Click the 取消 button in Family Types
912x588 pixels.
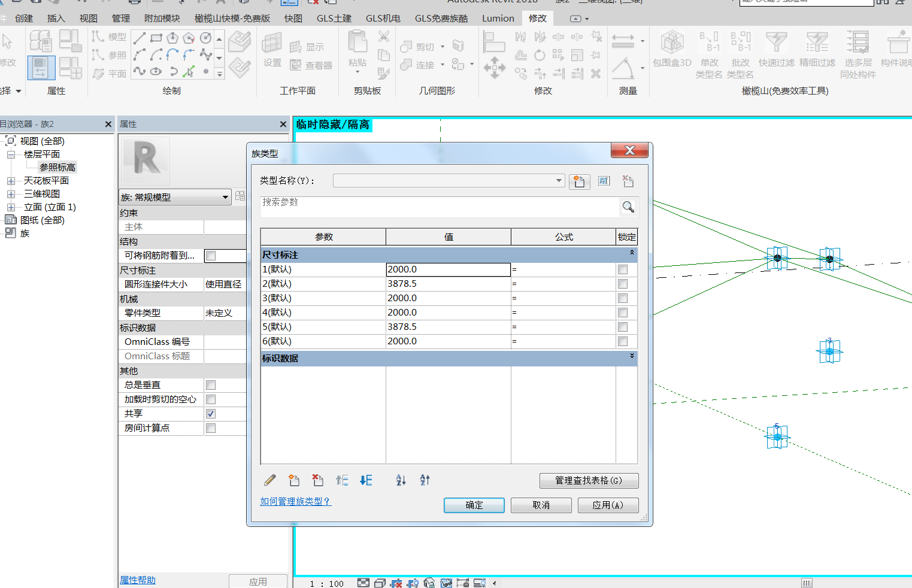[541, 505]
